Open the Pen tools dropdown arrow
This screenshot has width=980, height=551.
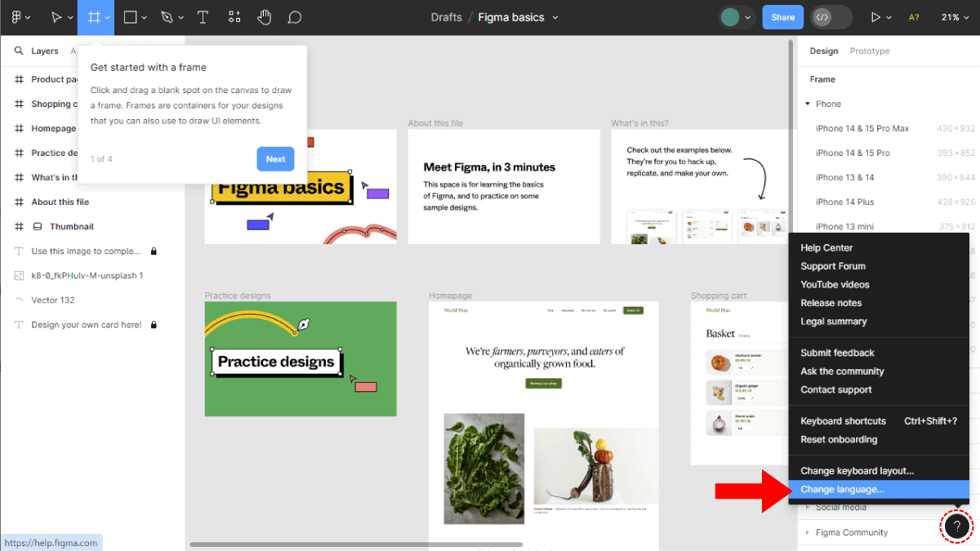pos(180,18)
